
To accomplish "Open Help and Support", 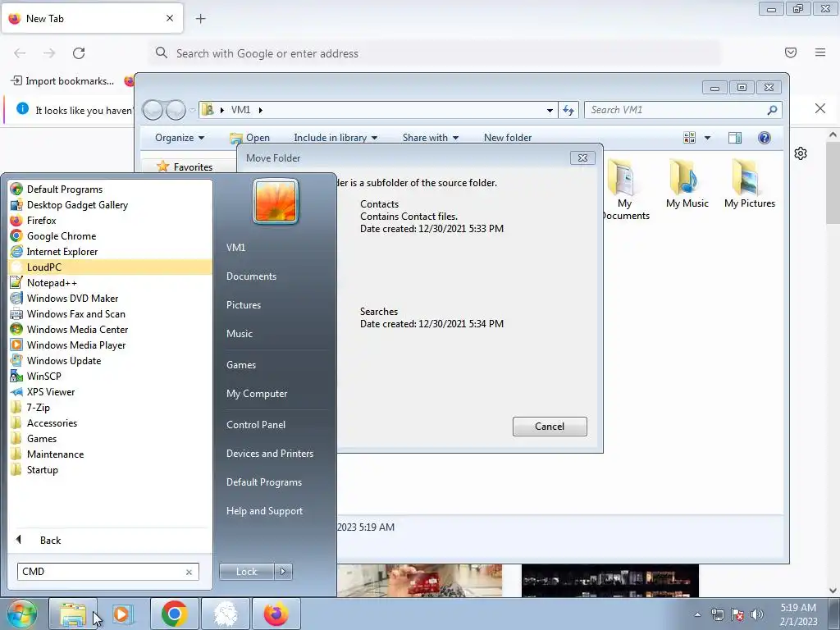I will (264, 511).
